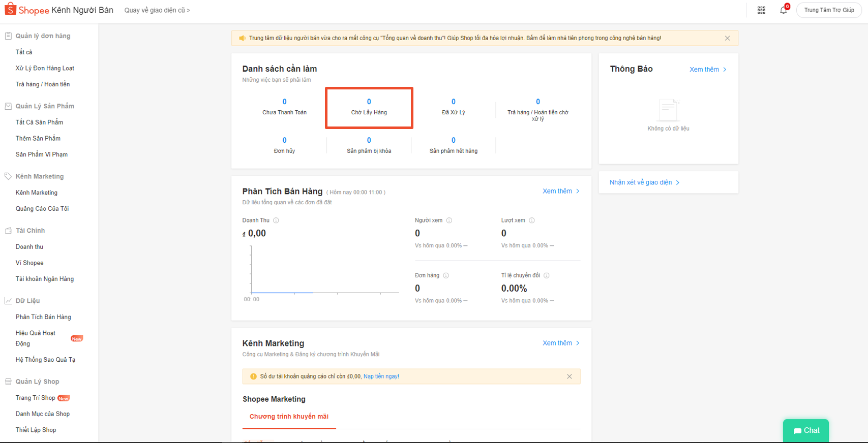Click the Nạp tiền ngay link
Image resolution: width=868 pixels, height=443 pixels.
click(381, 376)
